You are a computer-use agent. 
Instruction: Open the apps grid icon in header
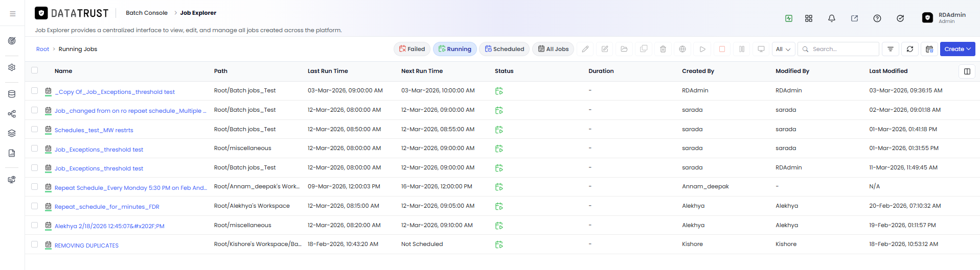(809, 18)
